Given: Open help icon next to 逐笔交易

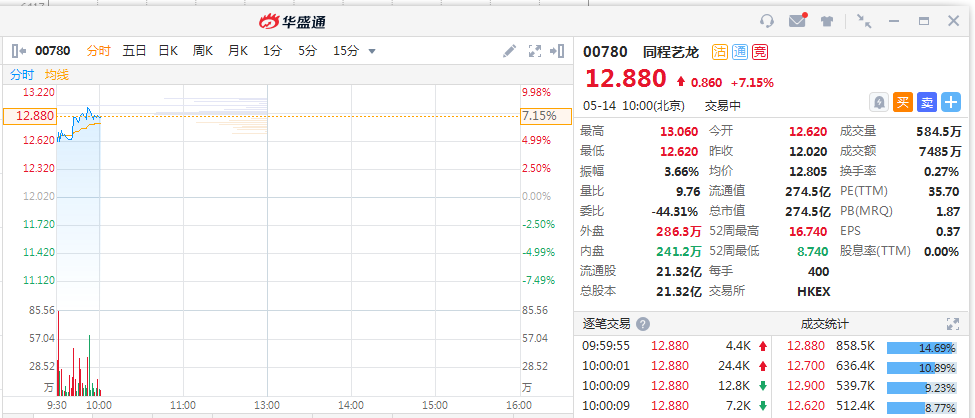Looking at the screenshot, I should 643,324.
